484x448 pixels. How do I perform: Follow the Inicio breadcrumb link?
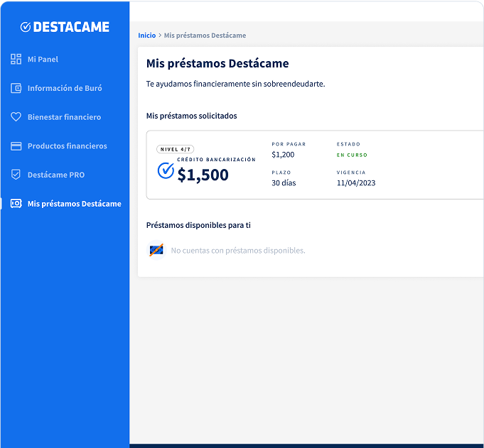146,35
